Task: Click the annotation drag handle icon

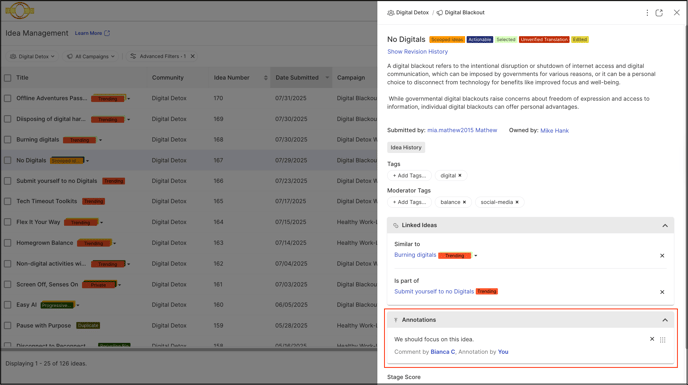Action: pos(663,340)
